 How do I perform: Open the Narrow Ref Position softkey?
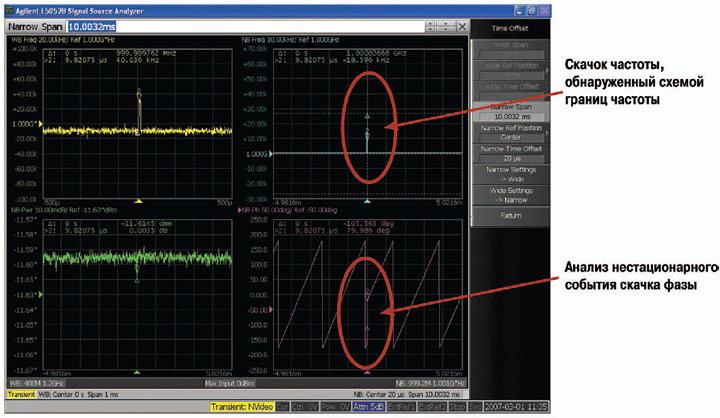click(x=511, y=132)
